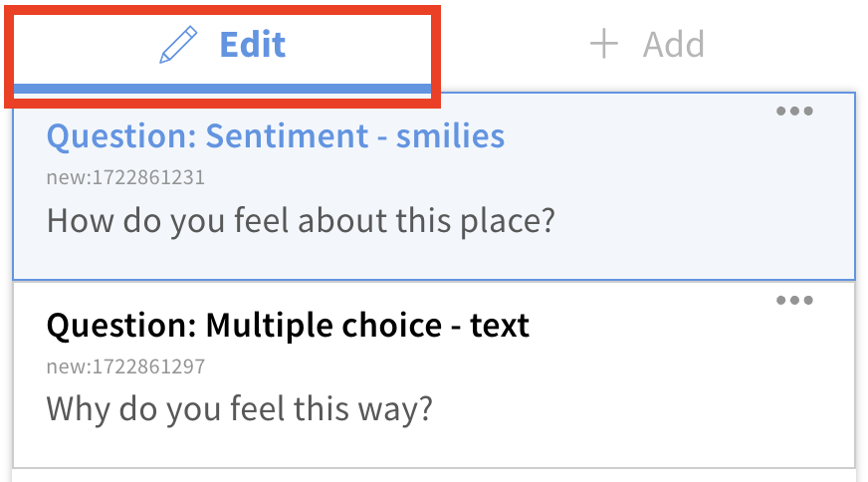Viewport: 868px width, 482px height.
Task: Click the text 'How do you feel about this place?'
Action: pos(300,220)
